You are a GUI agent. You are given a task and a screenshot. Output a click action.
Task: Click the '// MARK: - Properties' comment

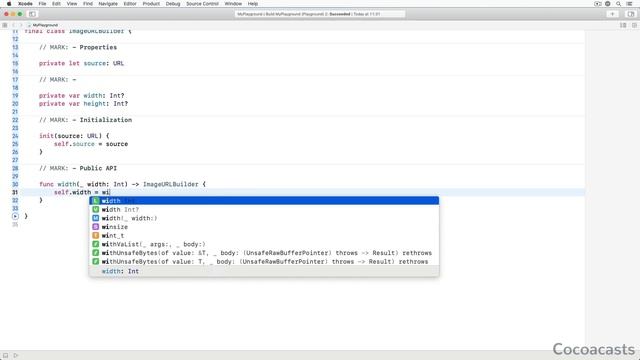pos(78,47)
